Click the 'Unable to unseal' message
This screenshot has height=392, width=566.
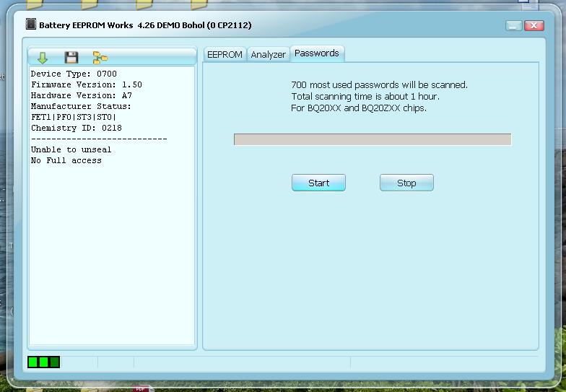pos(71,149)
